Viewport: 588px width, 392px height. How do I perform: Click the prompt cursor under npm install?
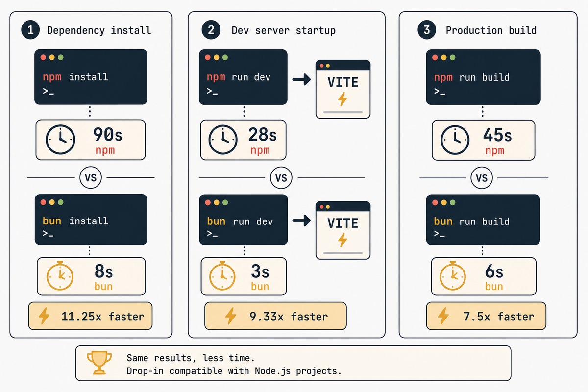[48, 92]
